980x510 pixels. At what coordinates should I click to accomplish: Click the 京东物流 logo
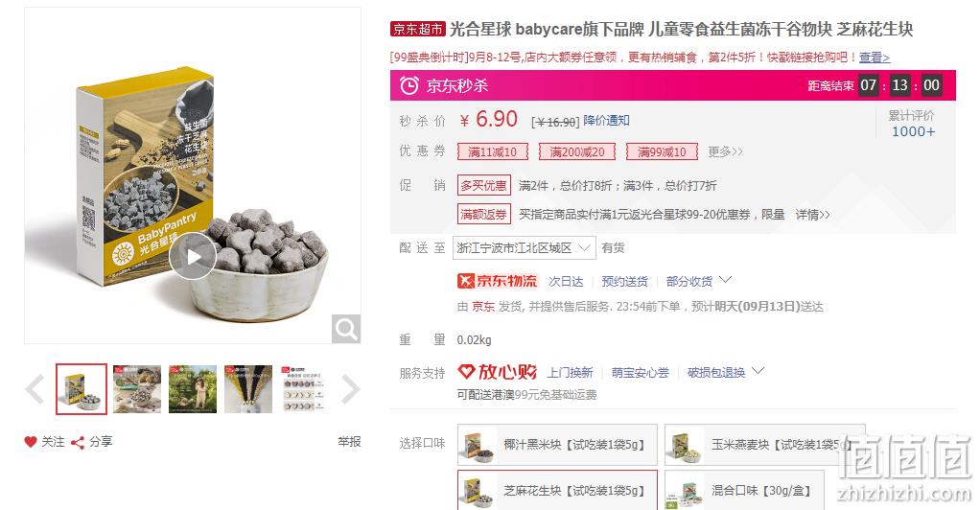tap(498, 281)
